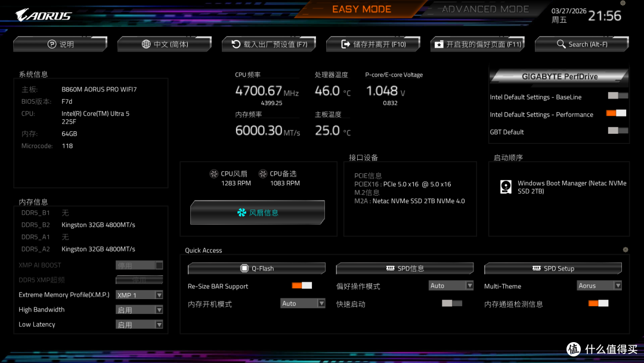The height and width of the screenshot is (363, 644).
Task: Click the cyan fan icon in 风扇信息
Action: click(x=241, y=213)
